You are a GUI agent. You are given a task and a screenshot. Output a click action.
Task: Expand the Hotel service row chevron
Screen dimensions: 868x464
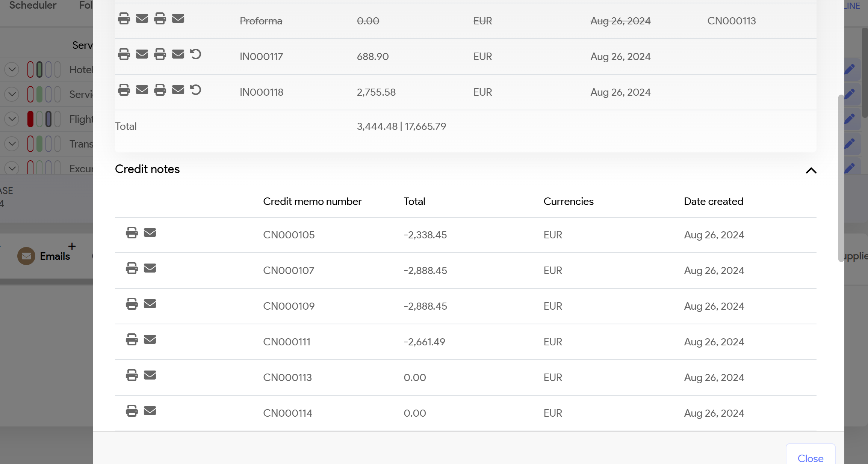[12, 69]
